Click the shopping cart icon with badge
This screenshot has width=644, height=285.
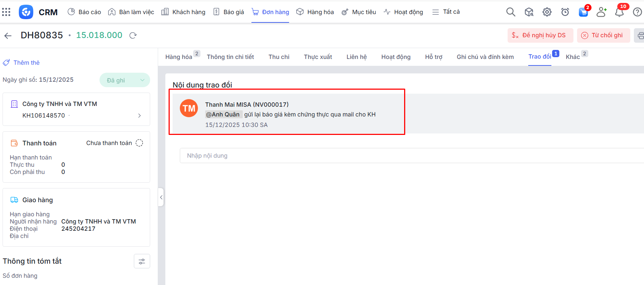click(583, 12)
